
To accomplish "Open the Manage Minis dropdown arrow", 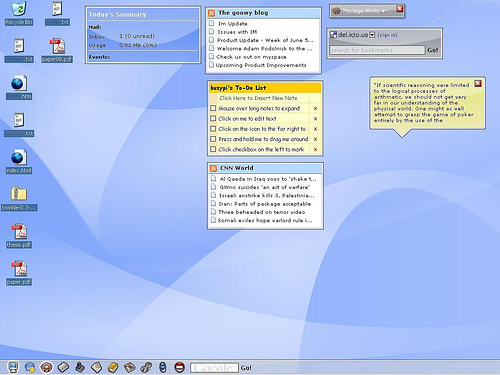I will pyautogui.click(x=383, y=11).
